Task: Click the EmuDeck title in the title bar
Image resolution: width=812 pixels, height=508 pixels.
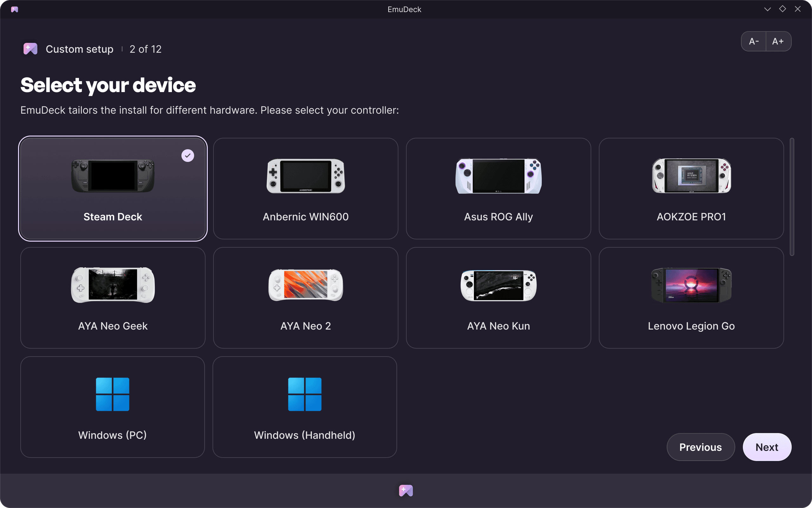Action: [404, 10]
